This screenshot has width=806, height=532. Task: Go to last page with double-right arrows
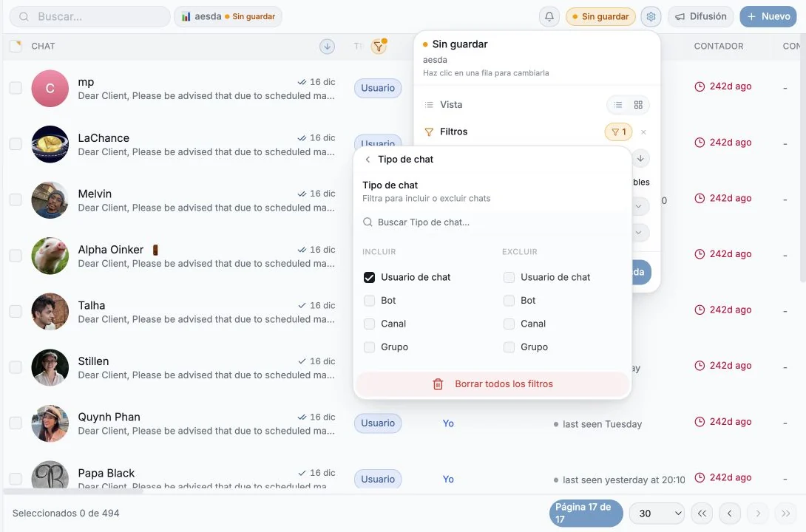tap(785, 513)
